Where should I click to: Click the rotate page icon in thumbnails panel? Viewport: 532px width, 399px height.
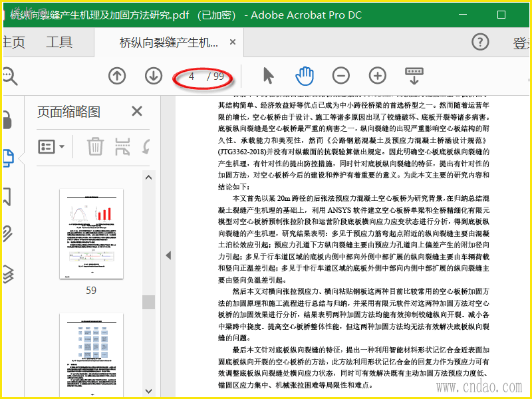pyautogui.click(x=146, y=146)
